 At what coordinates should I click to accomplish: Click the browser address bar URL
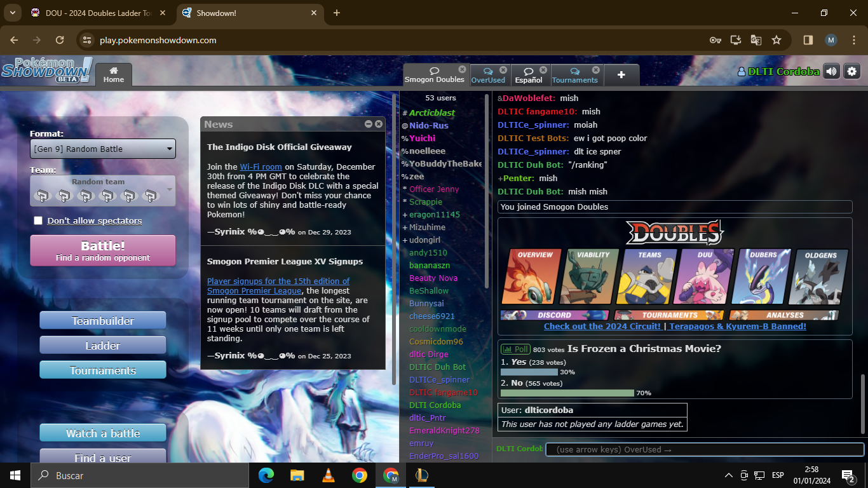(158, 40)
